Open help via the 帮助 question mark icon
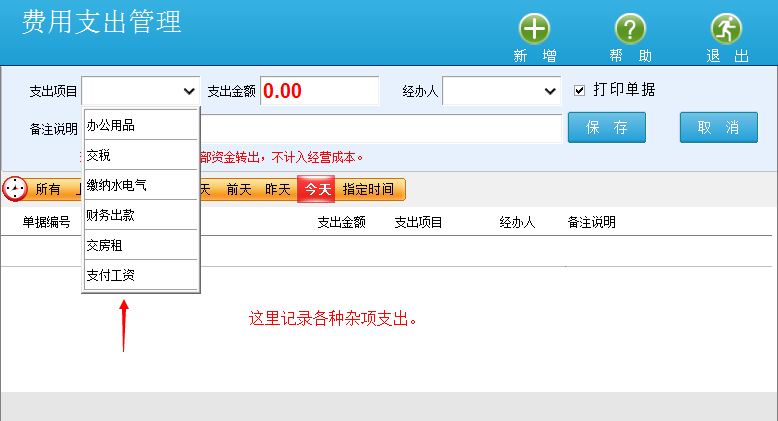The image size is (778, 421). pos(630,29)
